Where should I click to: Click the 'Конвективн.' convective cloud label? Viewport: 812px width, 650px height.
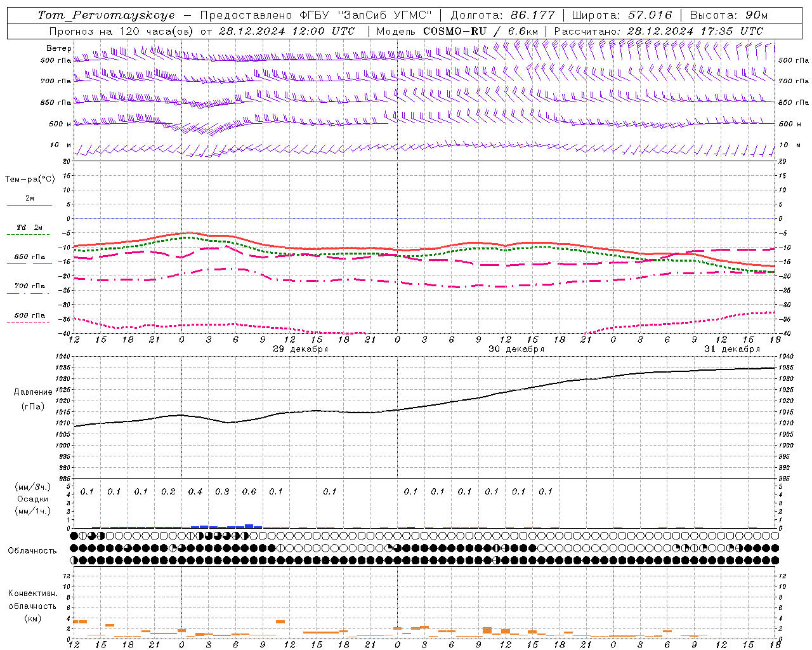pos(32,594)
